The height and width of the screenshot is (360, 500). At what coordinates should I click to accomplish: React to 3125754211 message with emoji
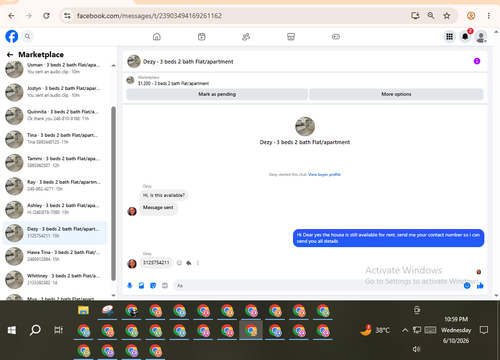[179, 263]
